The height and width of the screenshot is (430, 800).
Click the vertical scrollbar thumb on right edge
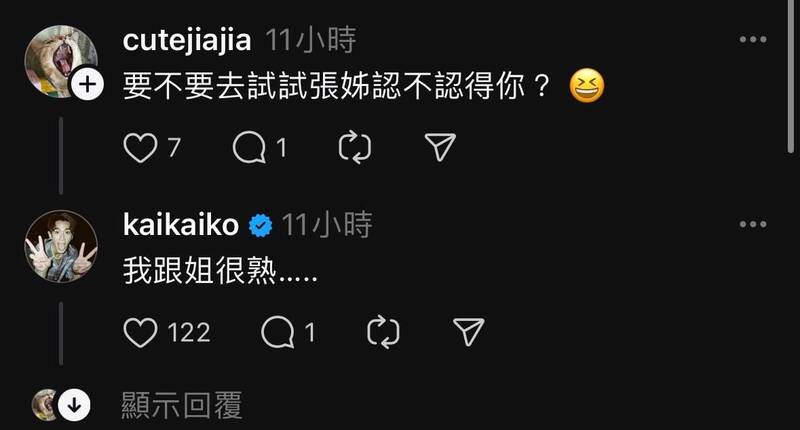coord(791,77)
